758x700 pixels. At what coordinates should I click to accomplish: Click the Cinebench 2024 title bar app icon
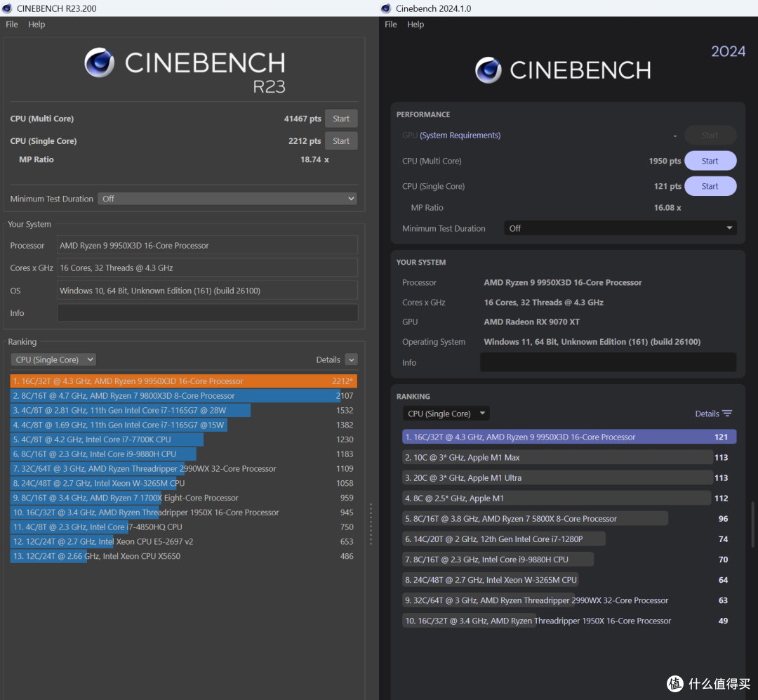[386, 8]
